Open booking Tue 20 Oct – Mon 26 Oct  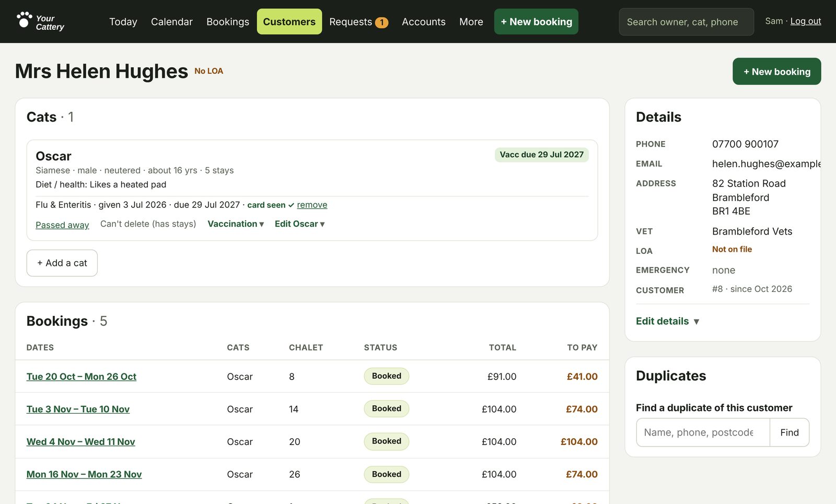[x=82, y=377]
